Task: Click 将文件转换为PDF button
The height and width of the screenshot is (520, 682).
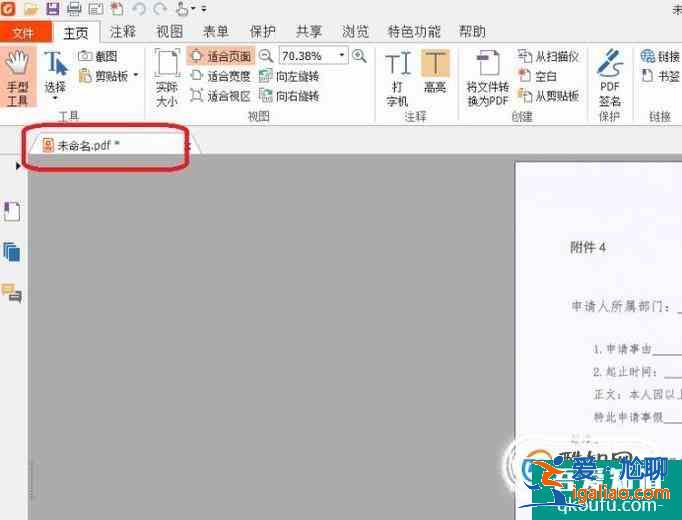Action: (x=488, y=78)
